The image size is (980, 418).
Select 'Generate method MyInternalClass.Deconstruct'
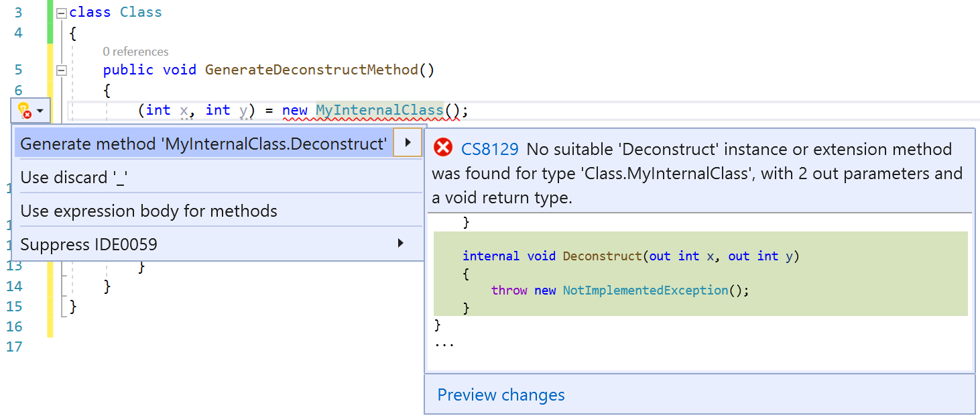point(201,143)
